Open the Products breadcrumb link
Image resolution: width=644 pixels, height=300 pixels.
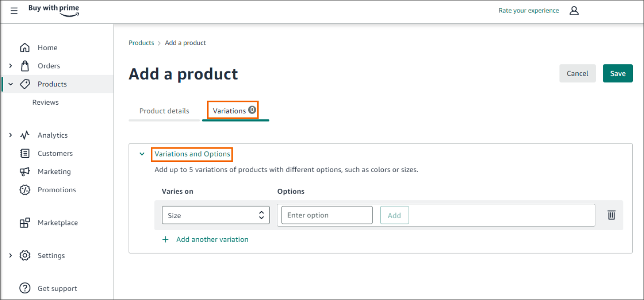click(x=141, y=42)
